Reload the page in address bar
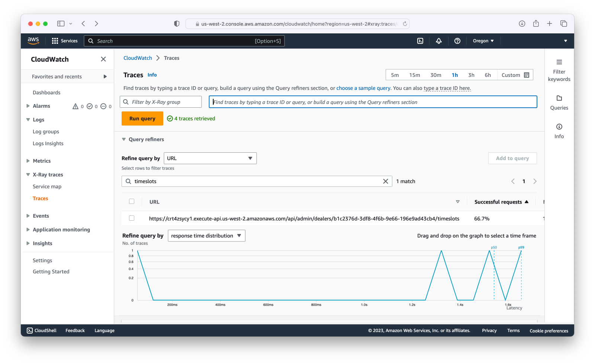Viewport: 595px width, 364px height. point(405,24)
